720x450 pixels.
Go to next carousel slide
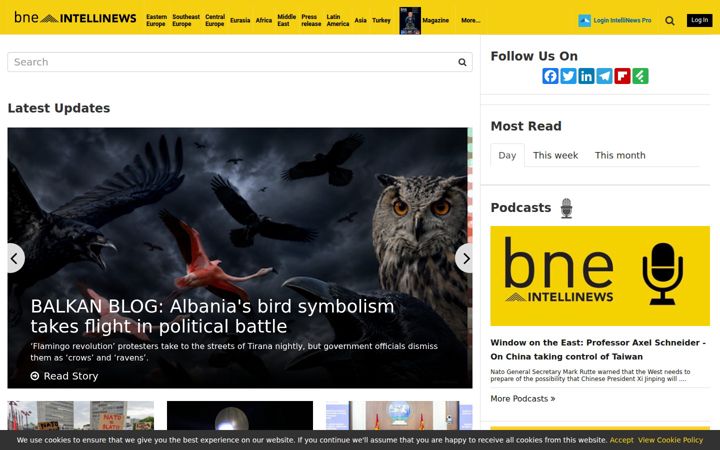(x=464, y=259)
